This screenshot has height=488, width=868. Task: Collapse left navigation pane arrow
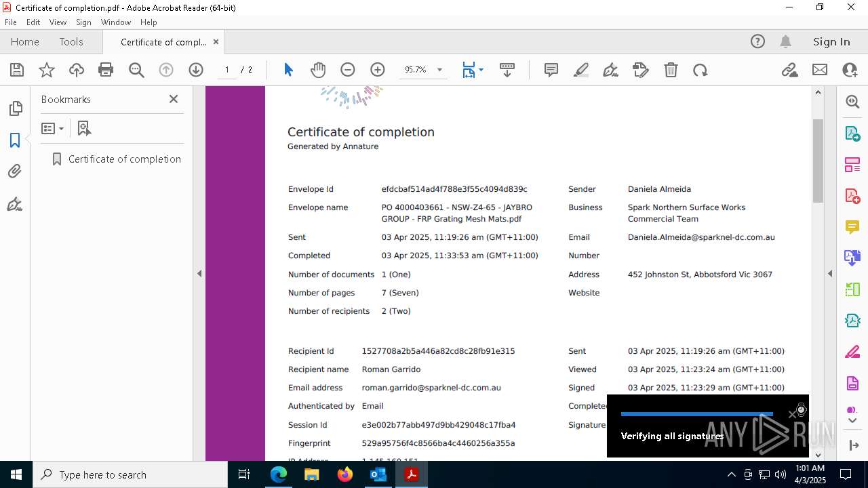click(x=199, y=274)
